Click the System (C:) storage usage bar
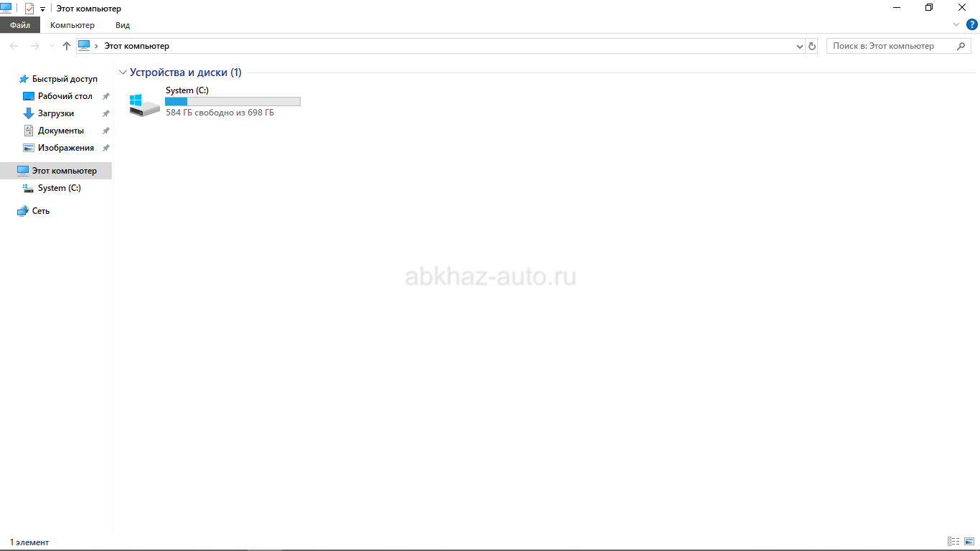Screen dimensions: 980x551 [x=232, y=102]
